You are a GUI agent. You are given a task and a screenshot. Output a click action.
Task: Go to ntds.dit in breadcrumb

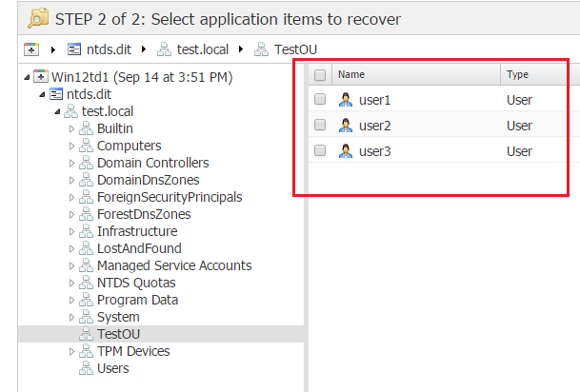tap(99, 48)
